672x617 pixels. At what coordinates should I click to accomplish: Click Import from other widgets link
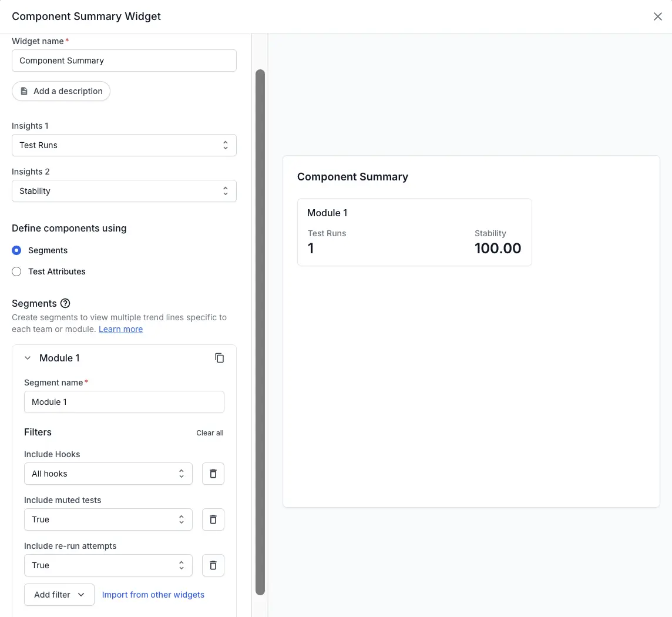click(153, 595)
